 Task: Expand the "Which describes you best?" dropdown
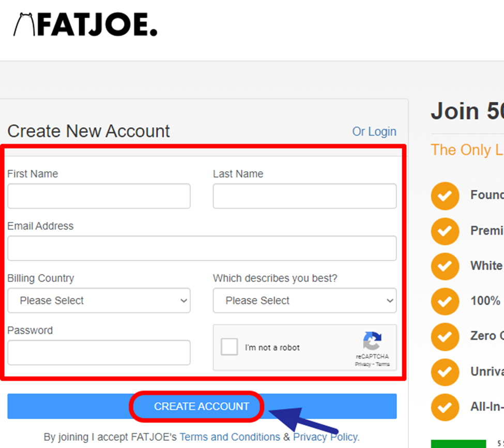(304, 301)
